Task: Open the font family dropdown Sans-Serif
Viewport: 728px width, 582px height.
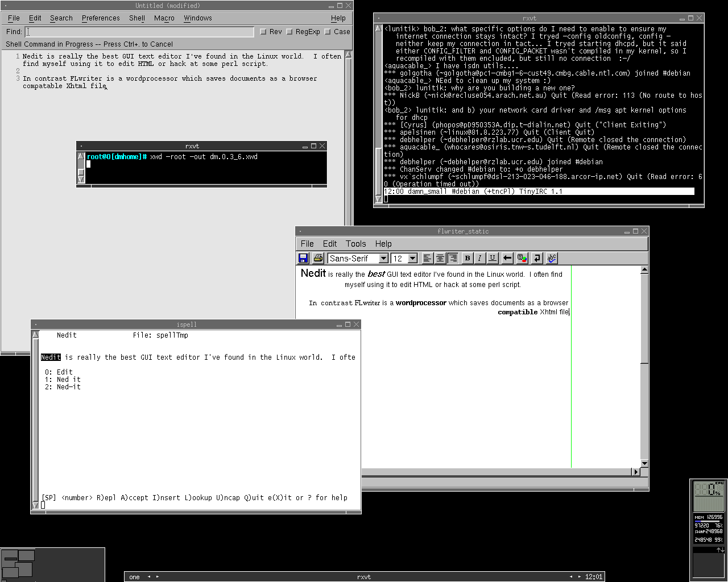Action: pos(383,258)
